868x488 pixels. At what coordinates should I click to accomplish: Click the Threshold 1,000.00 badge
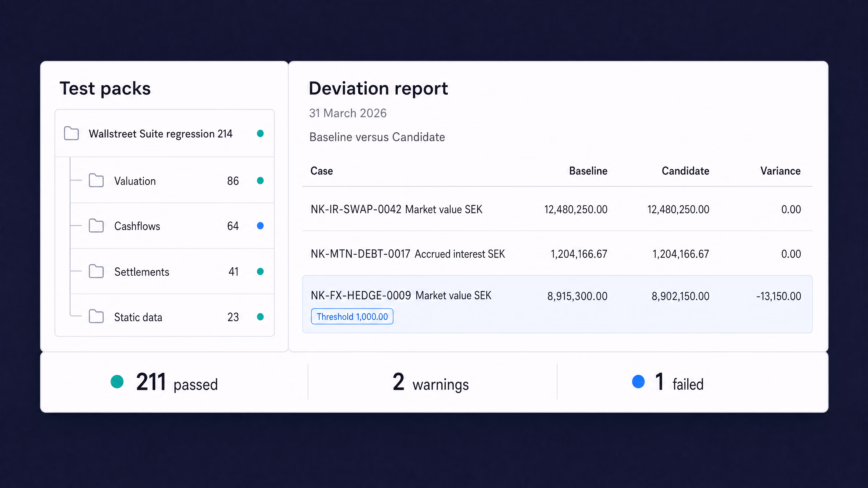coord(352,317)
